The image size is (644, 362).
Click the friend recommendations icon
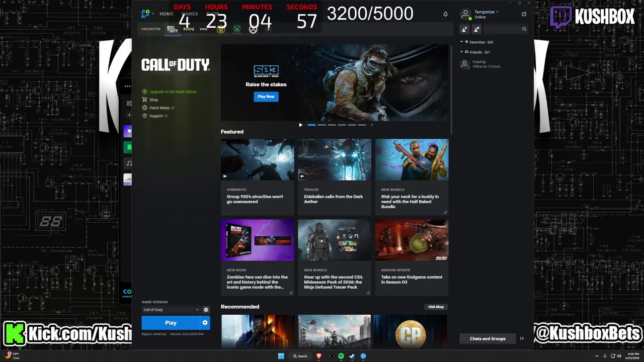pyautogui.click(x=476, y=29)
